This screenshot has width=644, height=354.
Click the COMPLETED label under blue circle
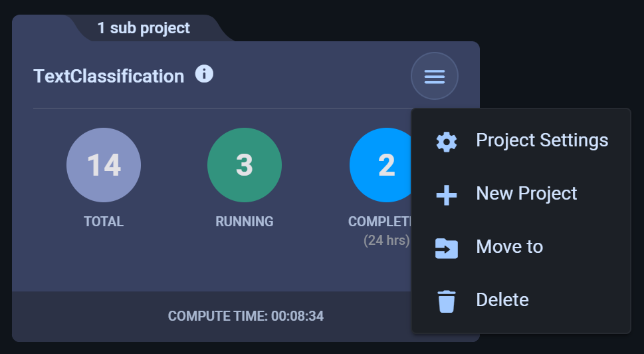(x=379, y=222)
